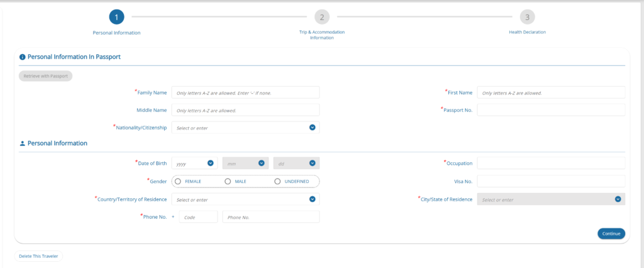Viewport: 644px width, 268px height.
Task: Click the info icon beside Personal Information In Passport
Action: point(23,57)
